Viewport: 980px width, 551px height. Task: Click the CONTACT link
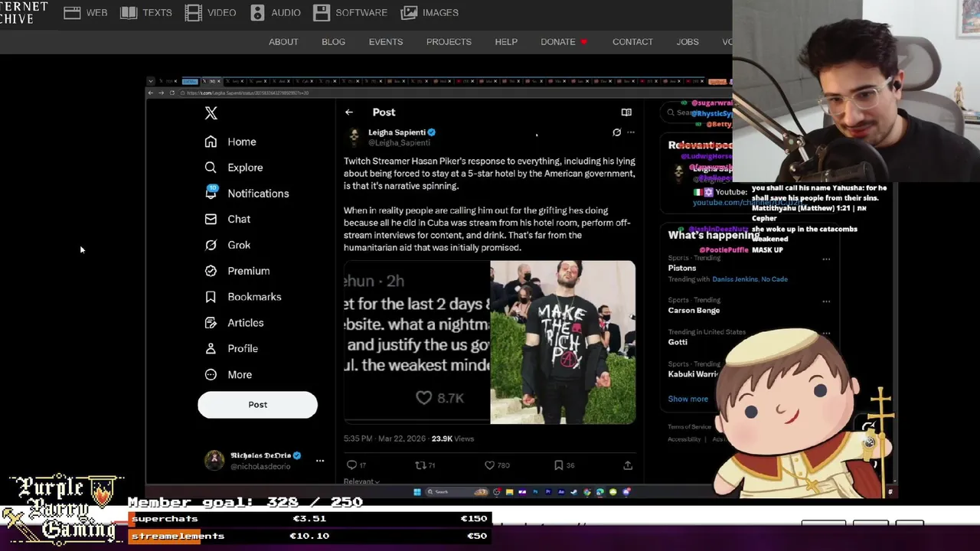pyautogui.click(x=632, y=42)
